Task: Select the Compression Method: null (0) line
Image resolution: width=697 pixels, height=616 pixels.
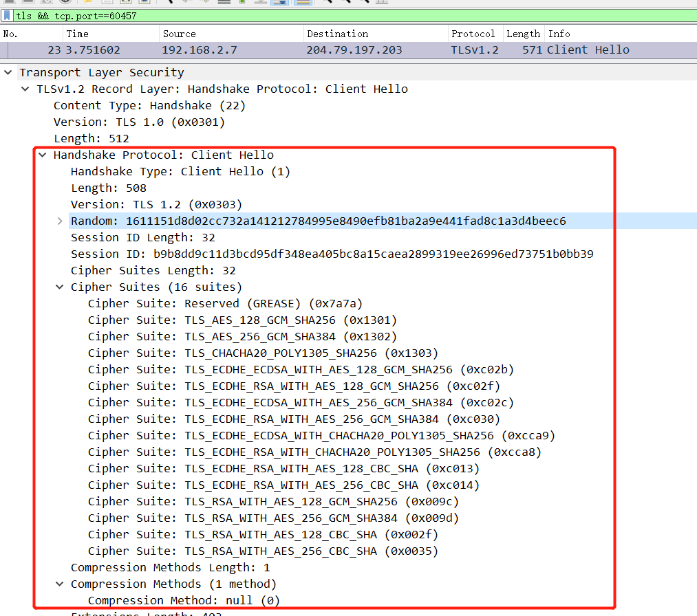Action: pos(184,601)
